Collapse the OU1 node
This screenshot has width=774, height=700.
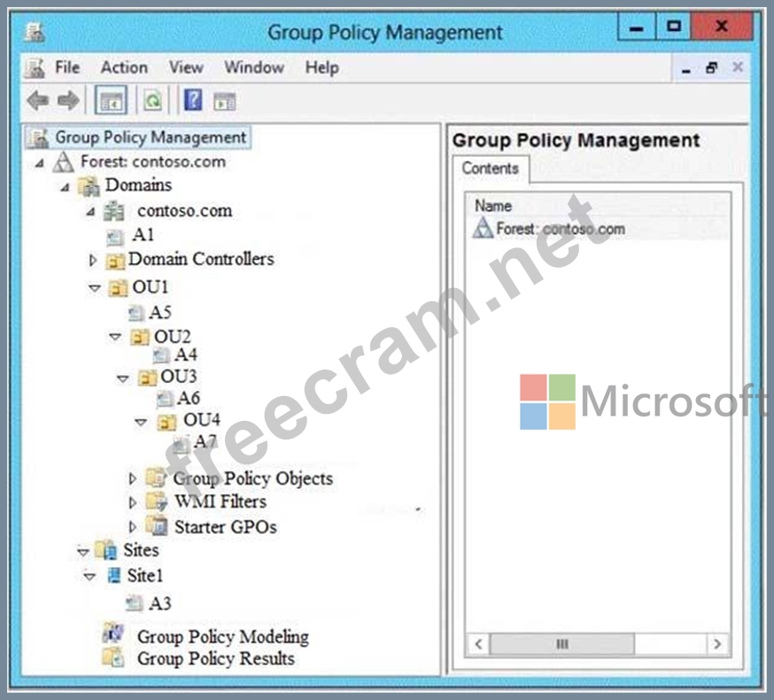click(95, 288)
